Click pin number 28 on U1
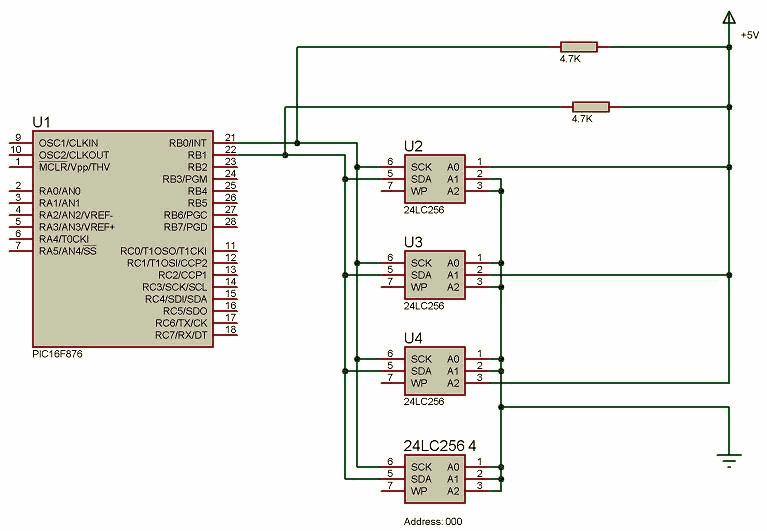Screen dimensions: 767x531 click(x=230, y=221)
